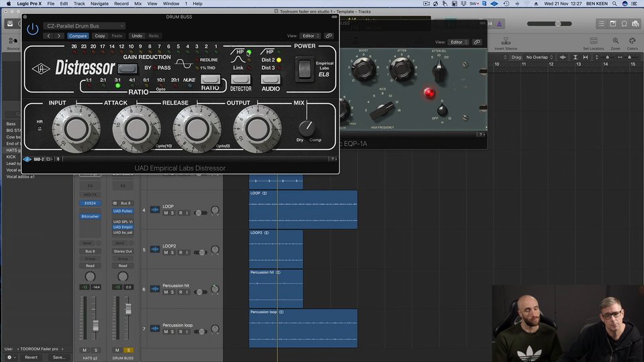Viewport: 644px width, 362px height.
Task: Open Distressor View Editor dropdown
Action: [310, 36]
